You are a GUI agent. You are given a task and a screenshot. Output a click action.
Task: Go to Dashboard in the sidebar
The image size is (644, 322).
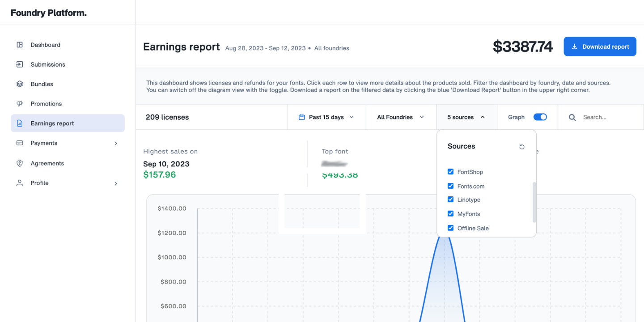pyautogui.click(x=68, y=45)
